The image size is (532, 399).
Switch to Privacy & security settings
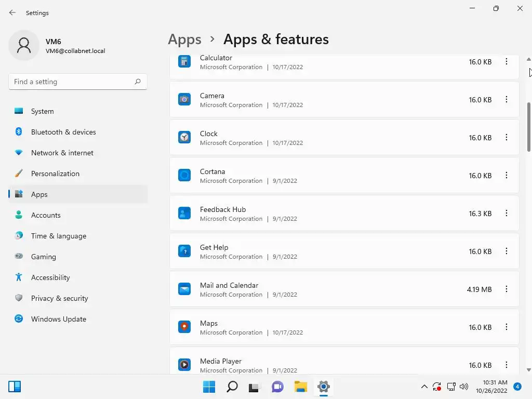click(59, 298)
